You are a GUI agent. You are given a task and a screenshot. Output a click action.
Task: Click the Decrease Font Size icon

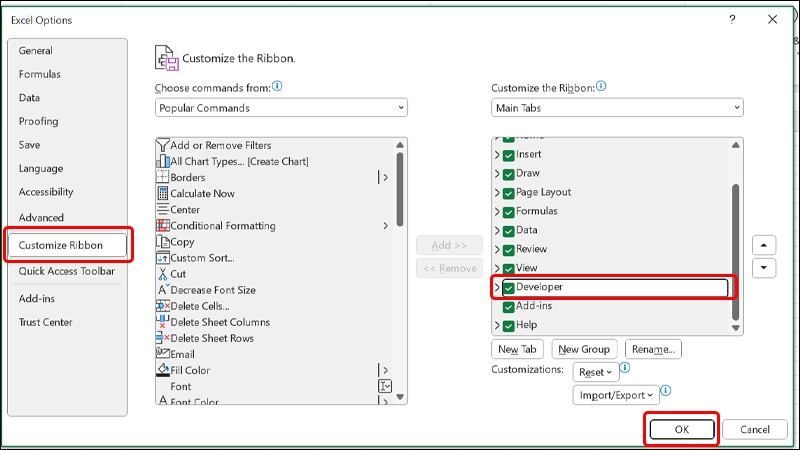tap(162, 290)
